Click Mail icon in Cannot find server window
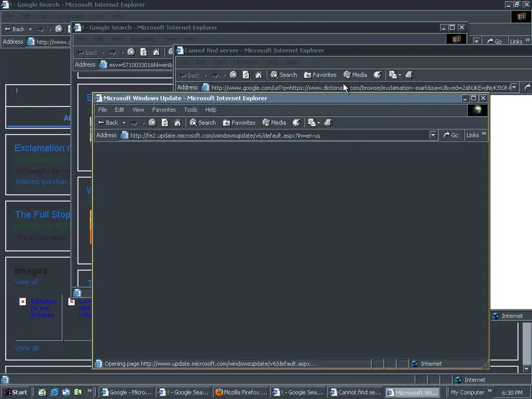 (x=393, y=75)
